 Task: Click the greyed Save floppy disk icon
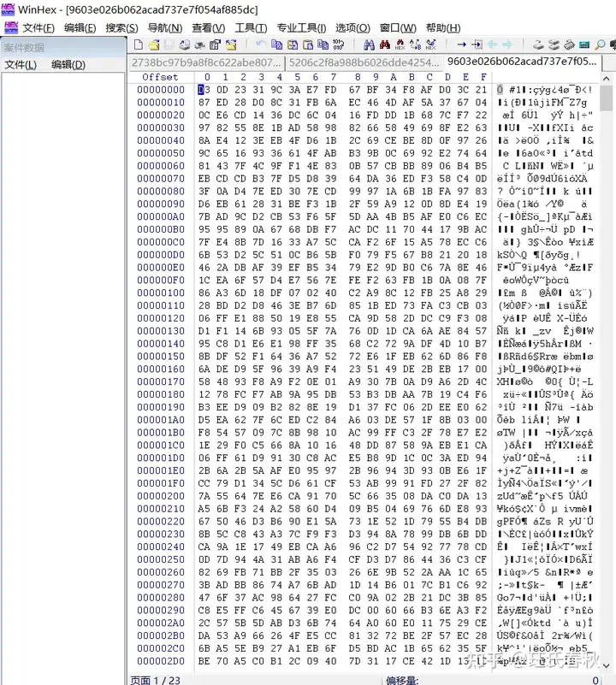pyautogui.click(x=169, y=44)
